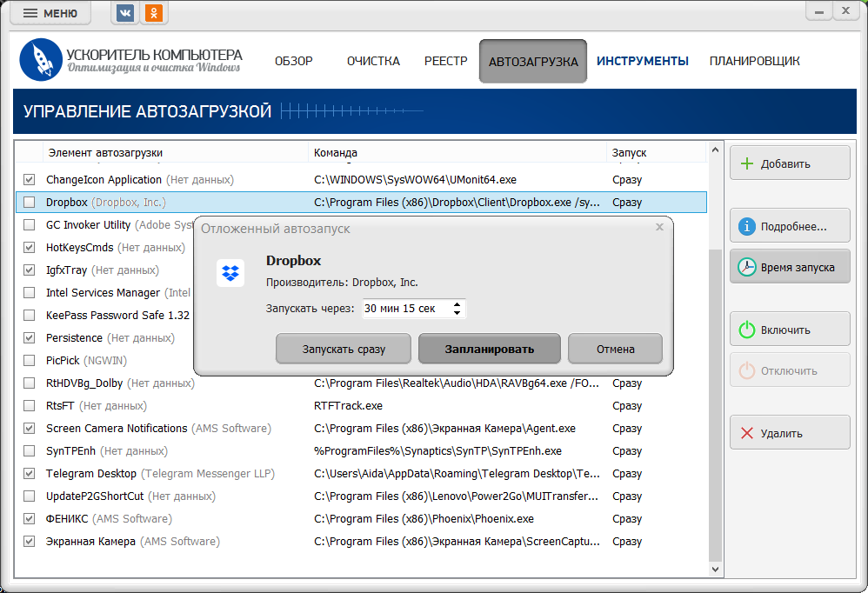The width and height of the screenshot is (868, 593).
Task: Uncheck ФЕНИКС checkbox
Action: pyautogui.click(x=30, y=519)
